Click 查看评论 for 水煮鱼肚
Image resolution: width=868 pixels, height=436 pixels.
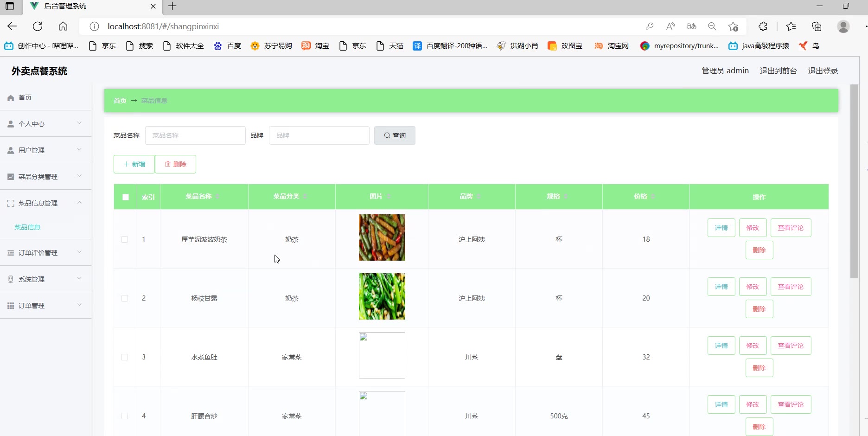(x=791, y=346)
